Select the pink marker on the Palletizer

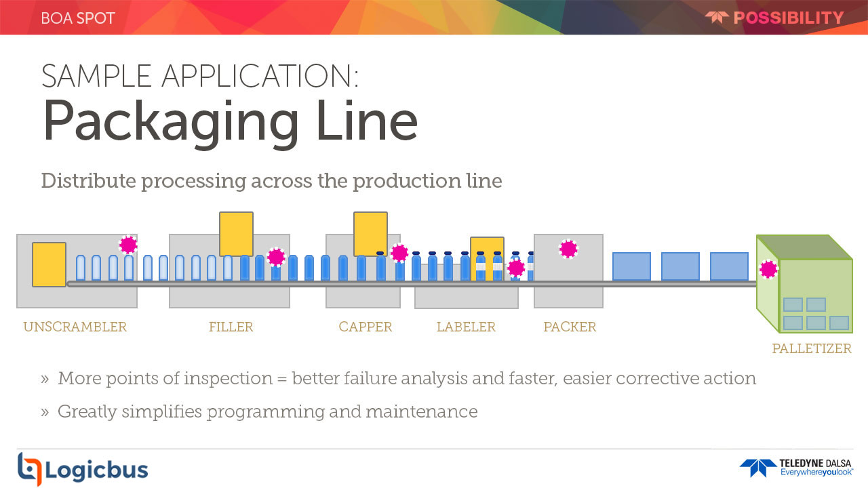pyautogui.click(x=768, y=269)
